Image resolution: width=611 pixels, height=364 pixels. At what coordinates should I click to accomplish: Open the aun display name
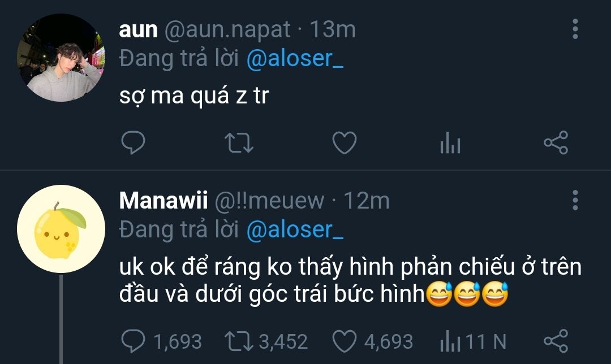click(x=138, y=29)
